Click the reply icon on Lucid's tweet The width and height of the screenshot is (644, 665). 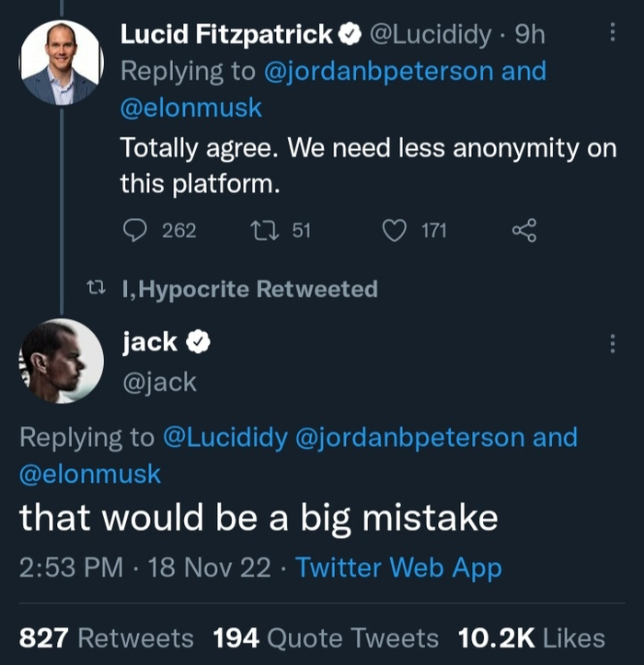[x=135, y=230]
